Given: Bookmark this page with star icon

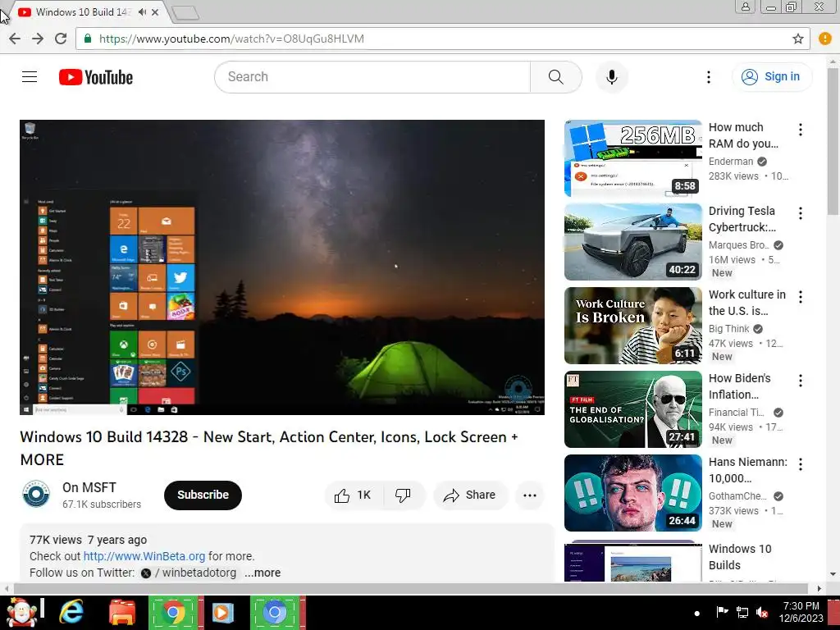Looking at the screenshot, I should coord(797,39).
